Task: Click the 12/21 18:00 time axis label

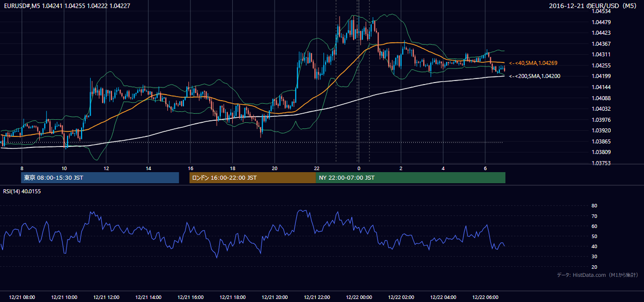Action: [232, 297]
